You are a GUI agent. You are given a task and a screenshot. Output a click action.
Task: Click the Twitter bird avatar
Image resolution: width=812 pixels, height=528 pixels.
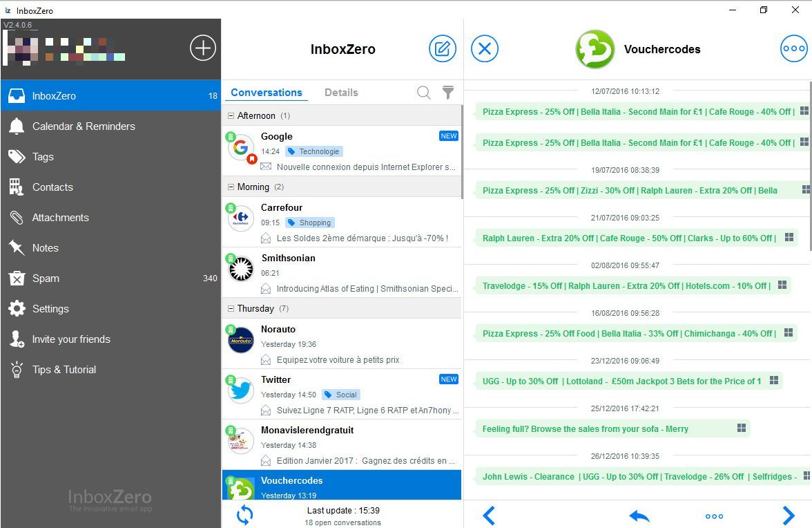click(241, 390)
